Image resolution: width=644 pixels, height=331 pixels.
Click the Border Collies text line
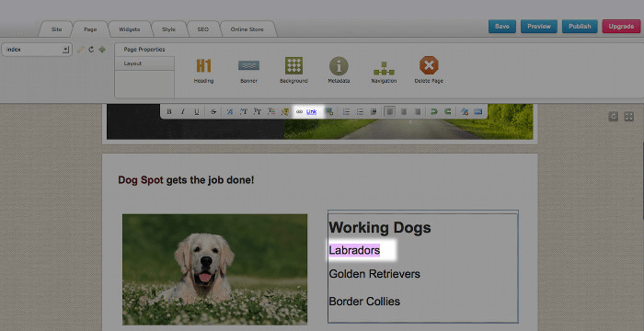pos(364,302)
